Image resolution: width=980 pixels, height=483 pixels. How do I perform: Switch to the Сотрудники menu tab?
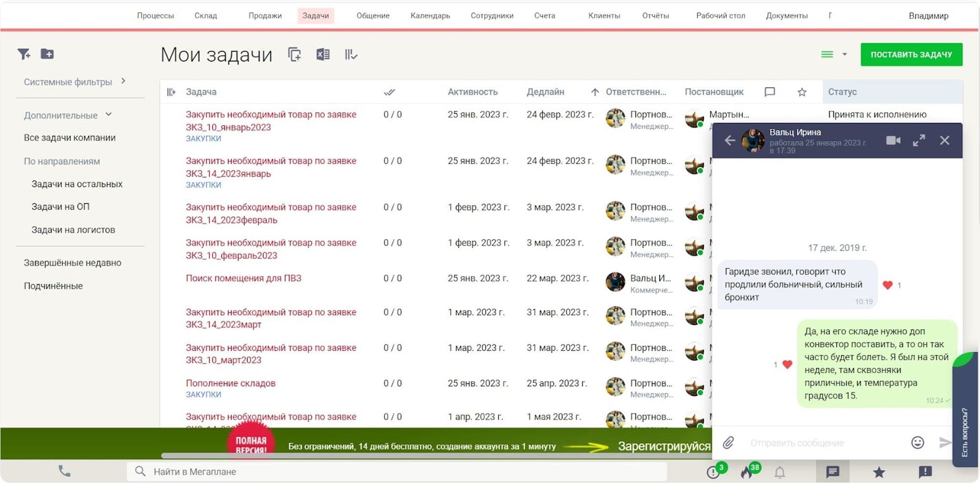[491, 16]
